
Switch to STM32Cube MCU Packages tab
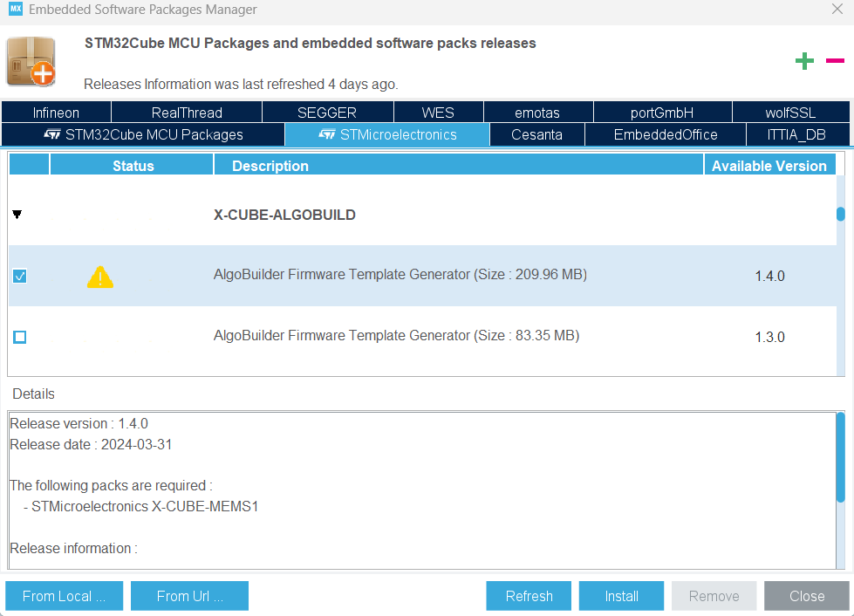click(143, 134)
